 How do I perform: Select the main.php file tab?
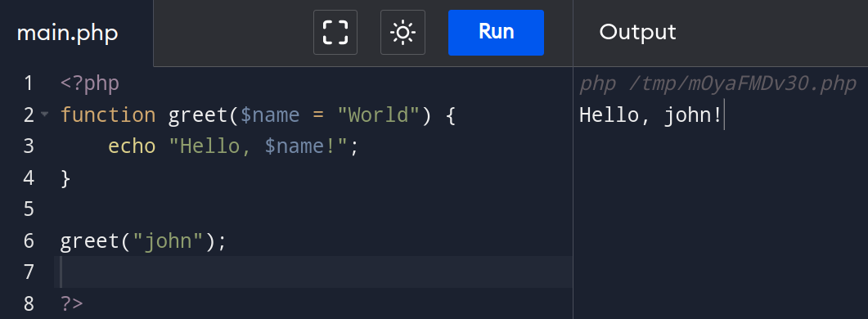tap(68, 34)
